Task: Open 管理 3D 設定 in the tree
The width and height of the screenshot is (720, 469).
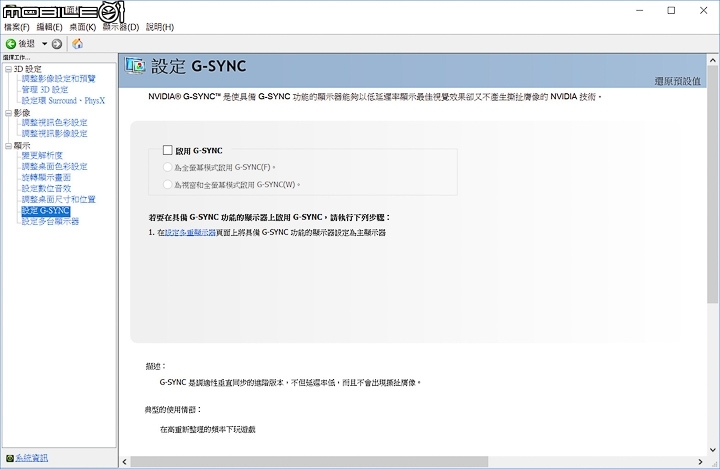Action: point(45,90)
